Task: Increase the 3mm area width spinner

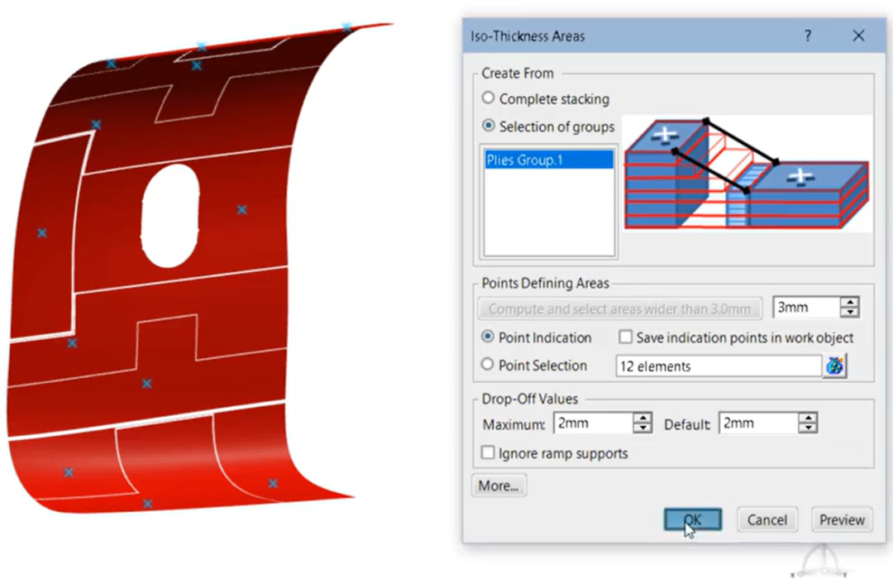Action: [x=849, y=303]
